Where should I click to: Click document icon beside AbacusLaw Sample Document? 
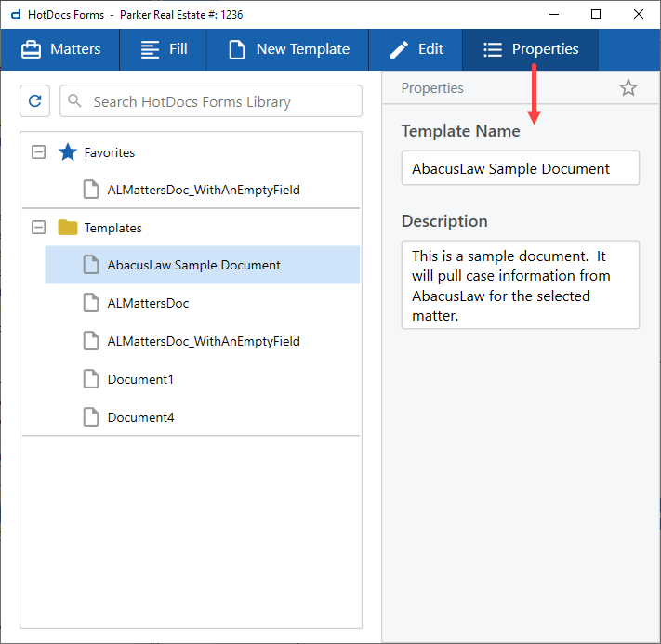90,265
